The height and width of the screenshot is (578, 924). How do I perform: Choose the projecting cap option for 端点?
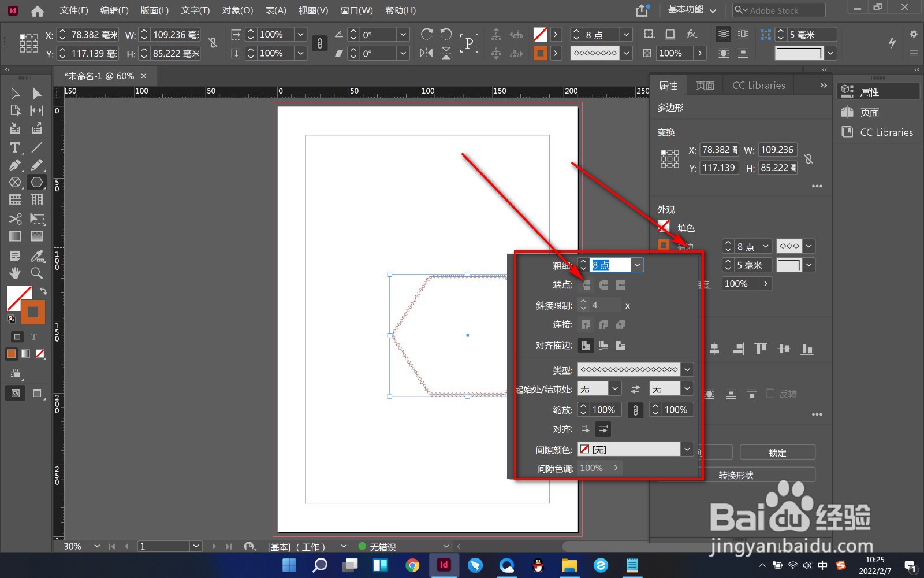(x=621, y=285)
